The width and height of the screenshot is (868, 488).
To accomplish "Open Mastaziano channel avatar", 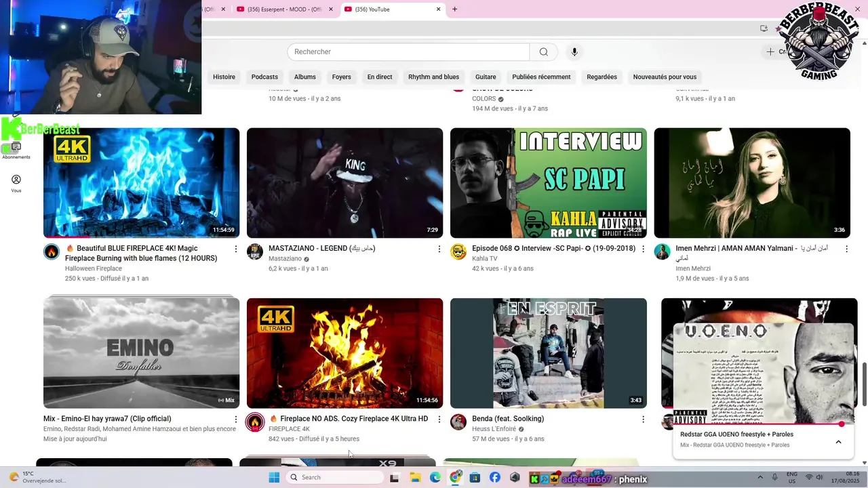I will 255,252.
